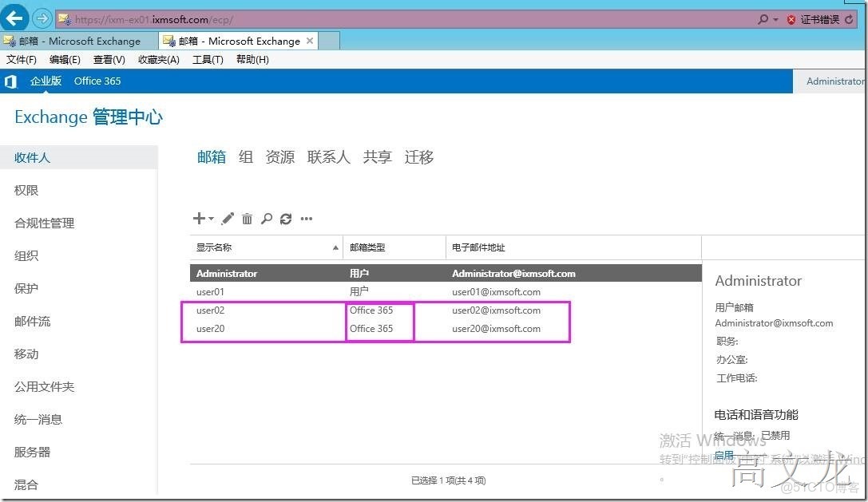The image size is (868, 502).
Task: Select 邮件流 in the left sidebar
Action: 33,321
